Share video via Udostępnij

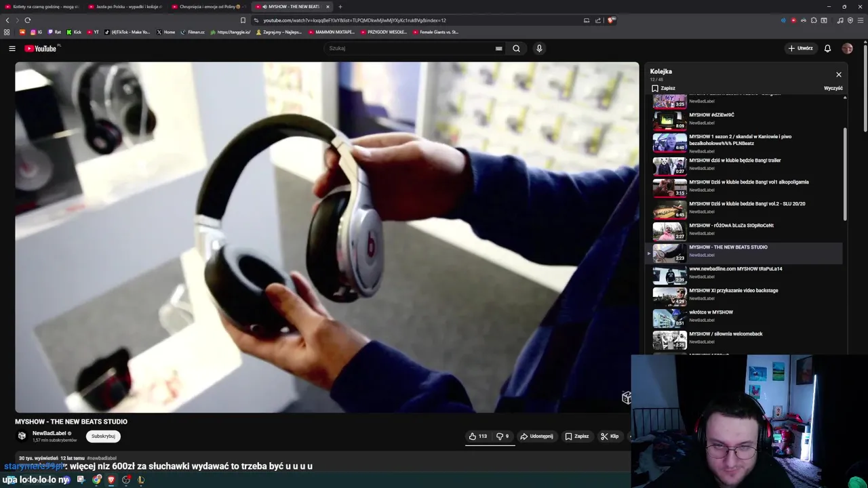[536, 436]
